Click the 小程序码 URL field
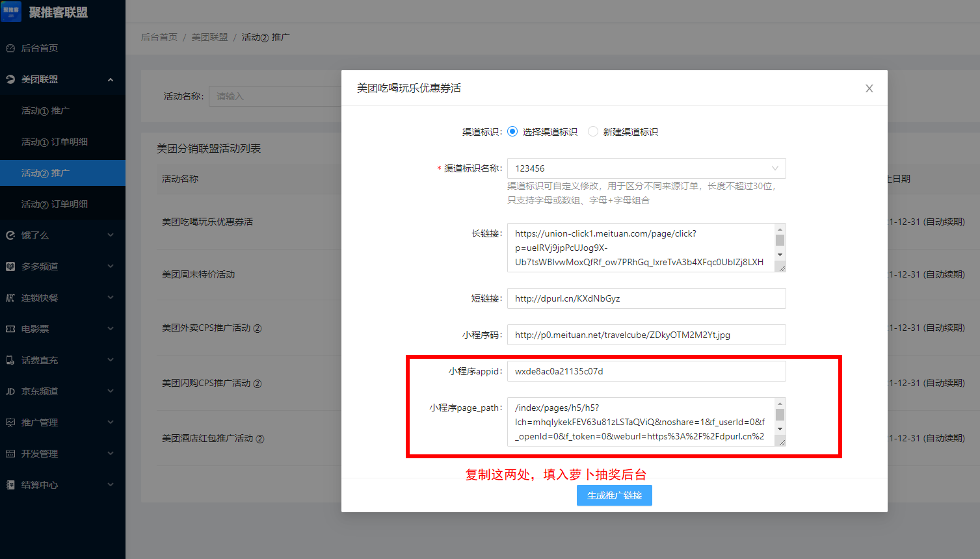Screen dimensions: 980x559 pyautogui.click(x=646, y=335)
